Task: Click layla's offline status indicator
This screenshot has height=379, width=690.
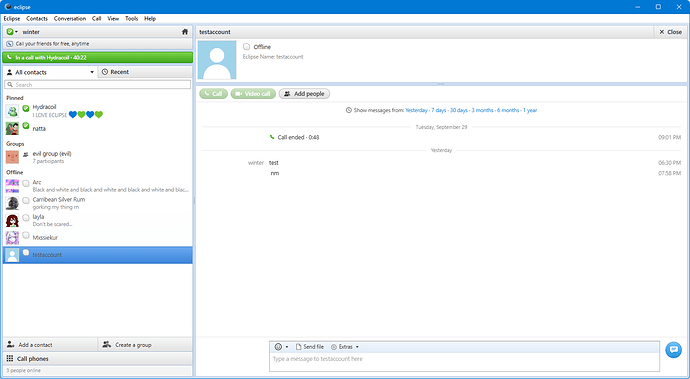Action: (26, 217)
